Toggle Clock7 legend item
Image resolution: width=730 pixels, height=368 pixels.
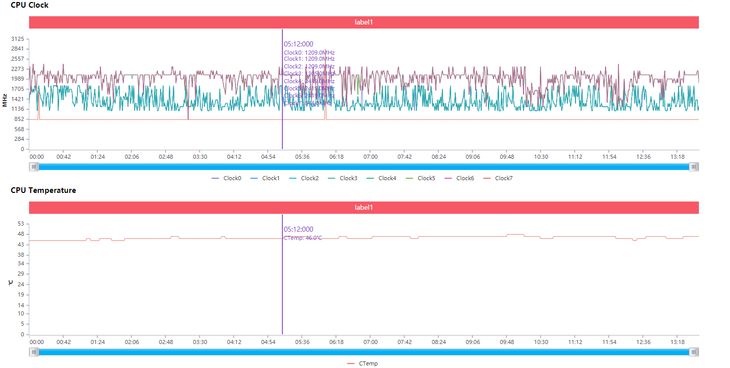[x=498, y=178]
